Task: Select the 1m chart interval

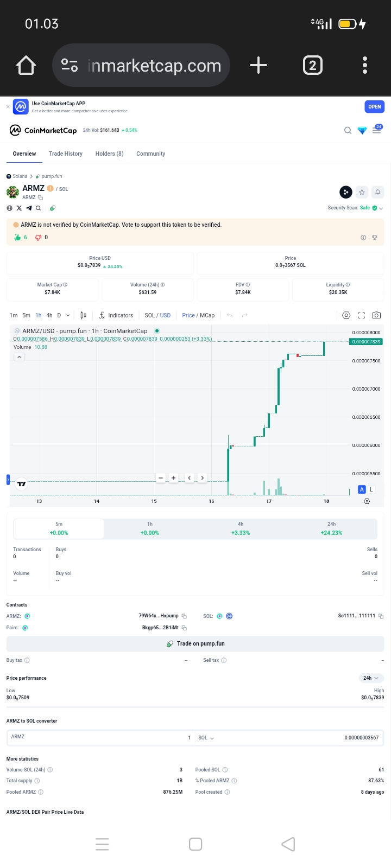Action: (14, 315)
